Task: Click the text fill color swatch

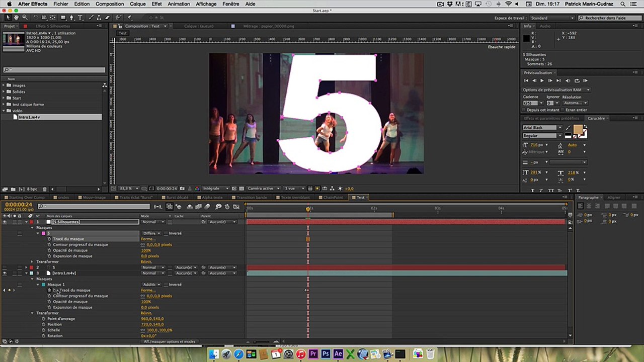Action: [x=578, y=130]
